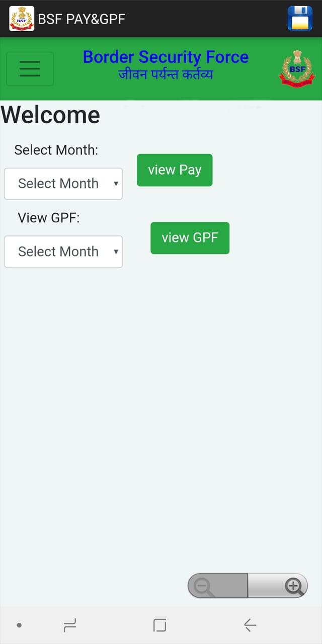Tap the BSF app icon in title bar
Screen dimensions: 322x644
click(22, 19)
